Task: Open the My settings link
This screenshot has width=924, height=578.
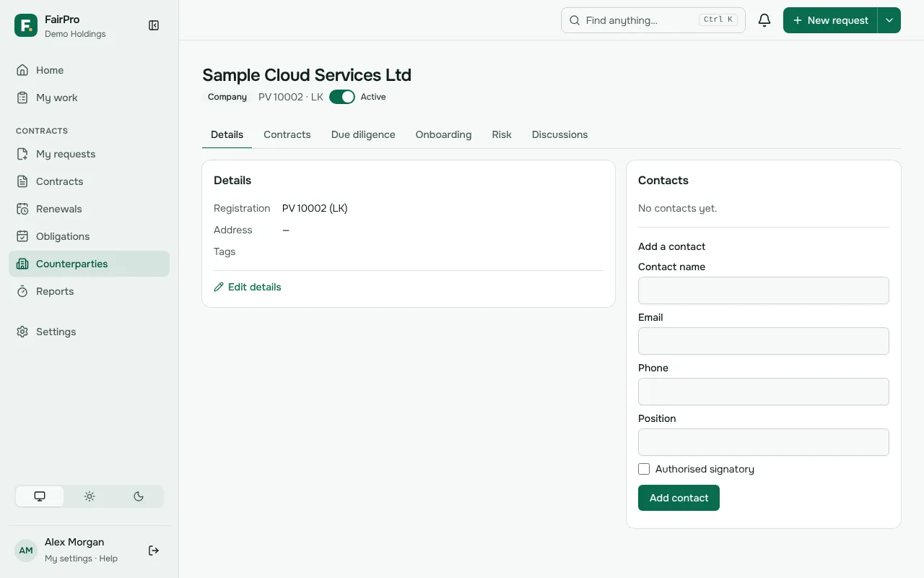Action: pos(69,558)
